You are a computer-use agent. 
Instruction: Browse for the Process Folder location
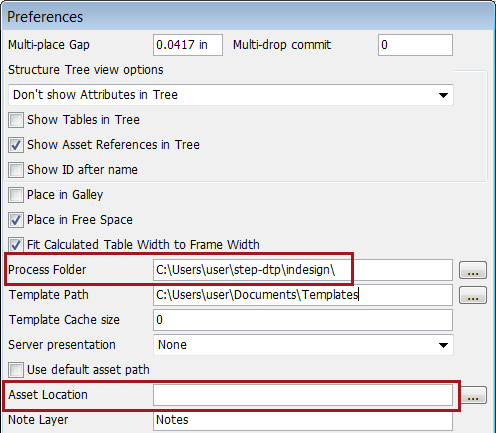click(473, 270)
